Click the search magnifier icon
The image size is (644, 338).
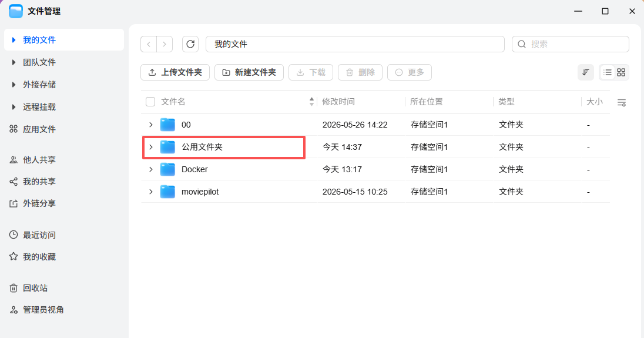pyautogui.click(x=522, y=44)
